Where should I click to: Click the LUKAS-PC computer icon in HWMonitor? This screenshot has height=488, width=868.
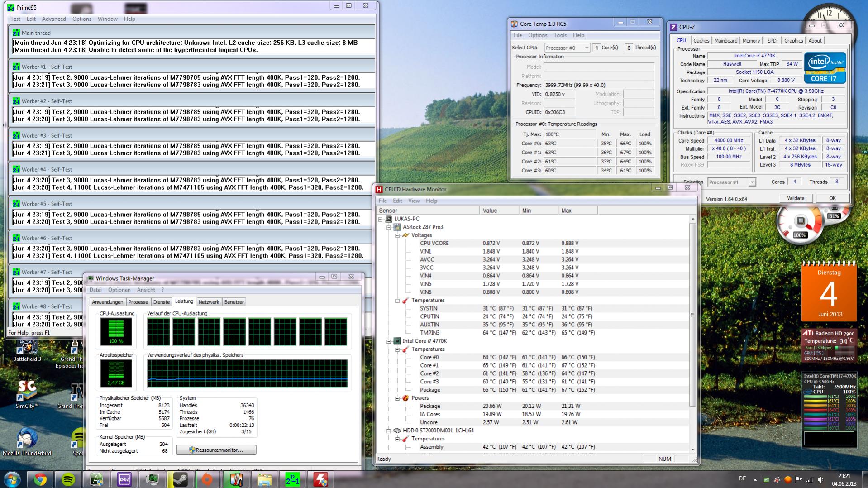pos(388,219)
